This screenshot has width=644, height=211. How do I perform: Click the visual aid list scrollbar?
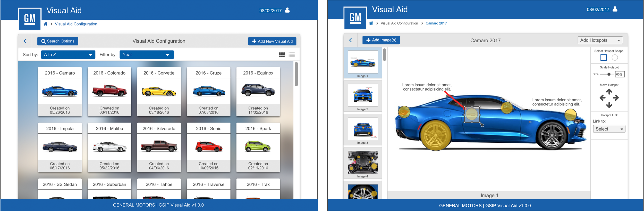296,74
